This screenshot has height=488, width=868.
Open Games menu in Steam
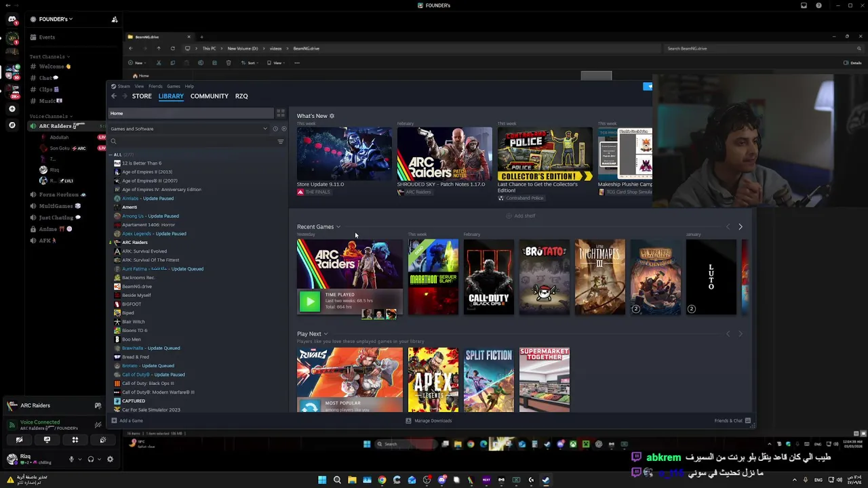(x=174, y=86)
